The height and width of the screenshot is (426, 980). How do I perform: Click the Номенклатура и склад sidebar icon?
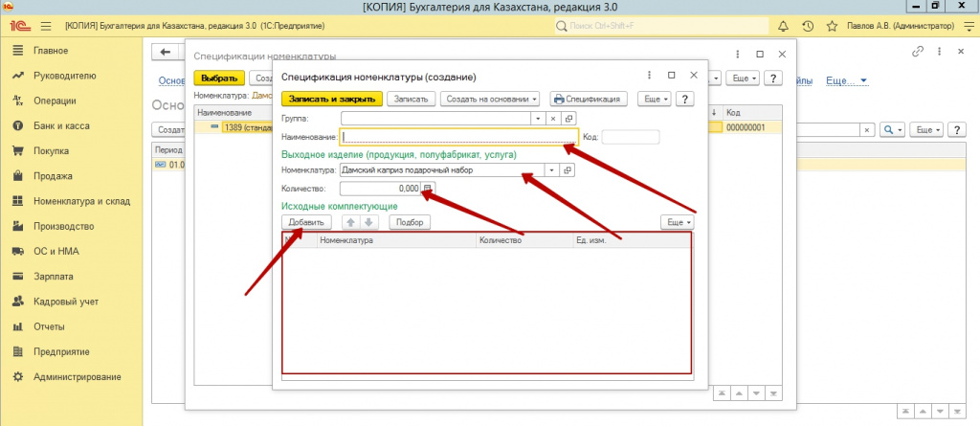tap(18, 201)
